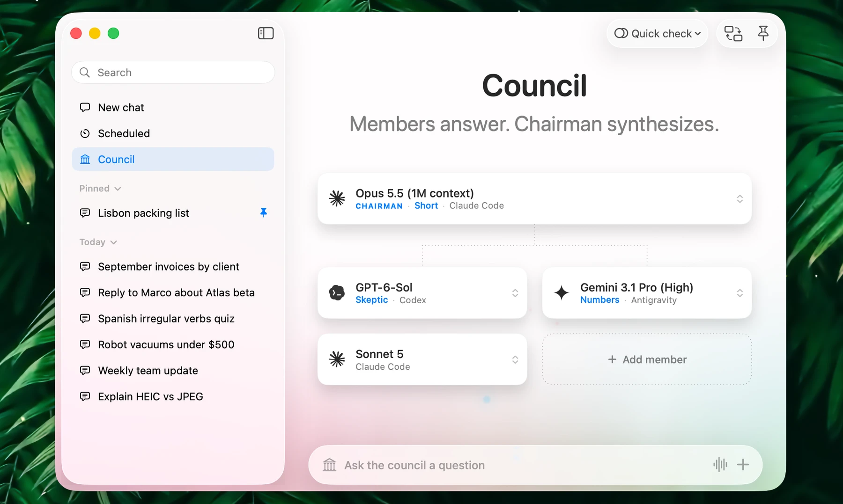This screenshot has width=843, height=504.
Task: Click the chat icon for Weekly team update
Action: (x=85, y=370)
